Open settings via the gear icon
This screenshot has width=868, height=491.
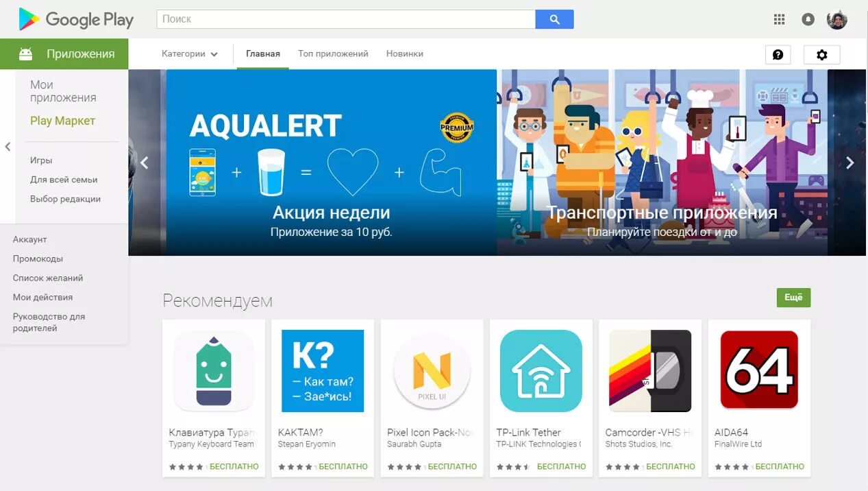pos(822,55)
